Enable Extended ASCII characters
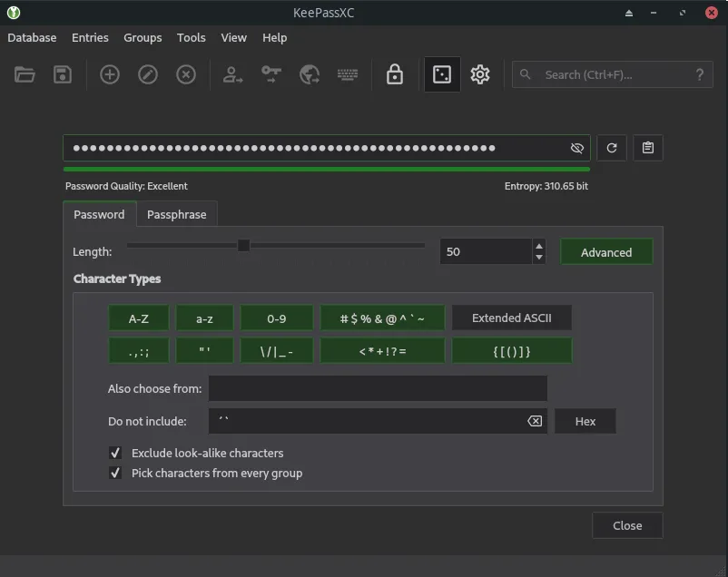This screenshot has width=728, height=577. (x=512, y=318)
